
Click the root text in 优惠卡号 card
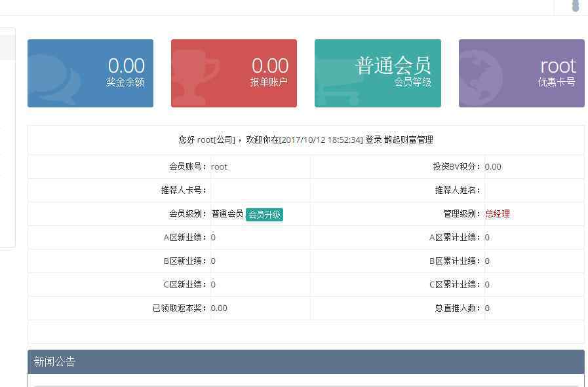coord(557,65)
